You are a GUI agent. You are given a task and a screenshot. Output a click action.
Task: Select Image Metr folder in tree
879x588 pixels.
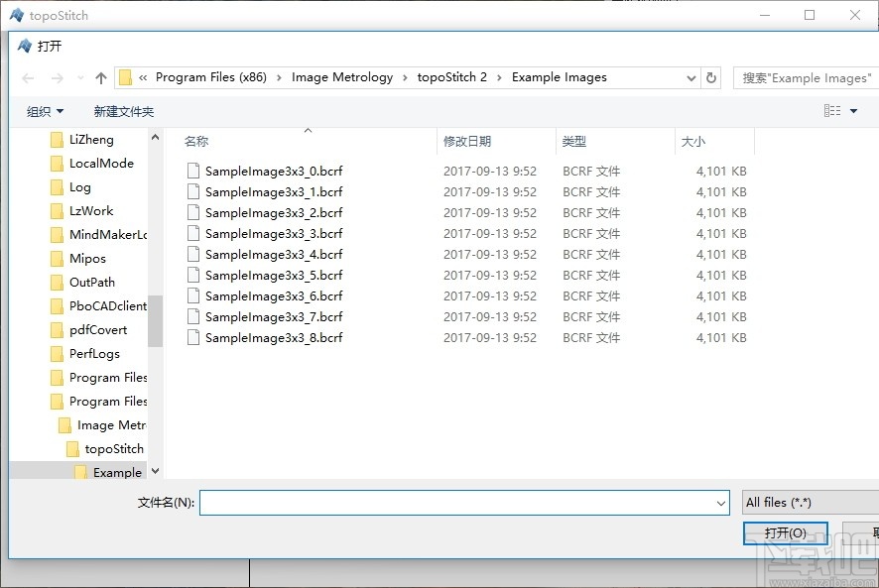pyautogui.click(x=112, y=424)
